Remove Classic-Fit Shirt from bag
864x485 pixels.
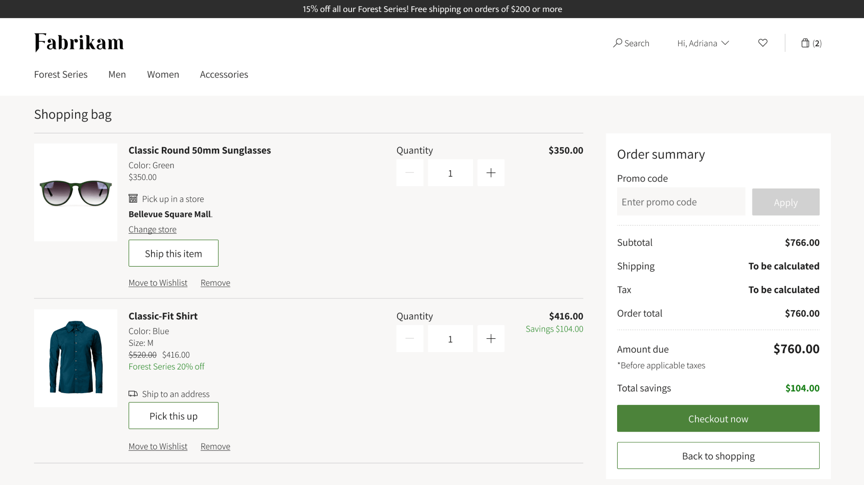(215, 446)
